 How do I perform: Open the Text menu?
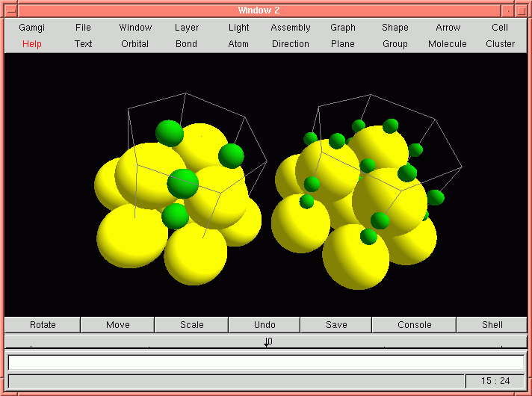(83, 44)
